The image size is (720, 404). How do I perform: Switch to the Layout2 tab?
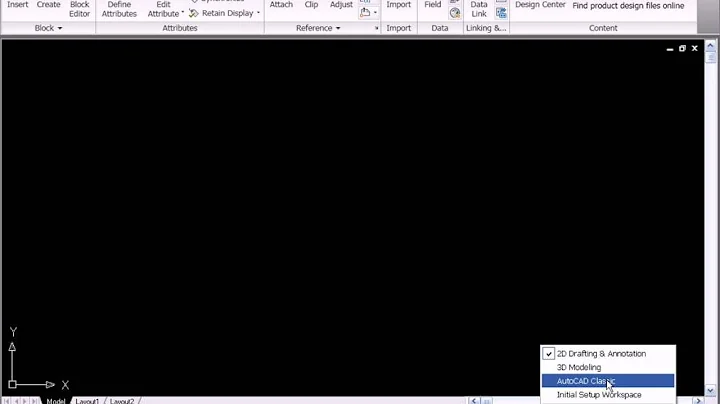[122, 401]
